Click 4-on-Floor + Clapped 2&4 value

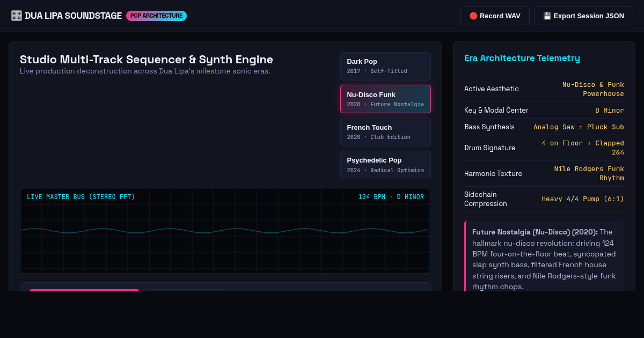coord(583,148)
